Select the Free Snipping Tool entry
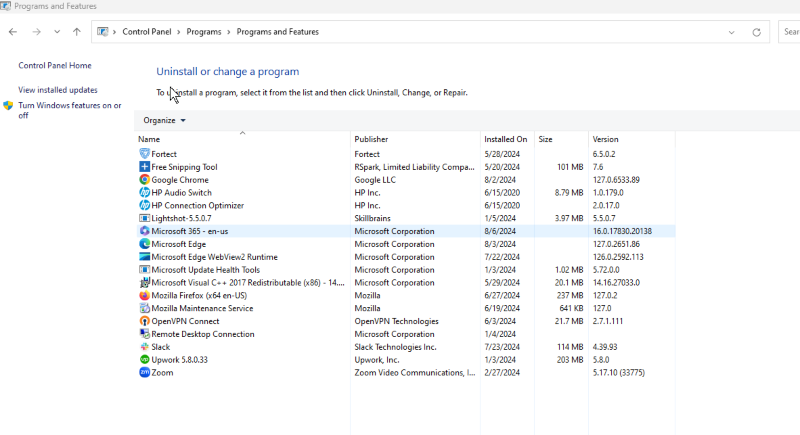This screenshot has width=800, height=435. [184, 167]
